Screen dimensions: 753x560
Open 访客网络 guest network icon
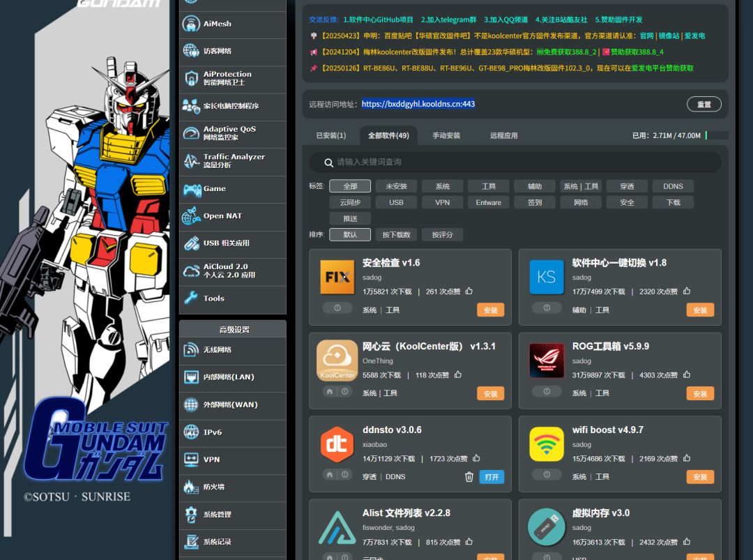pos(191,50)
